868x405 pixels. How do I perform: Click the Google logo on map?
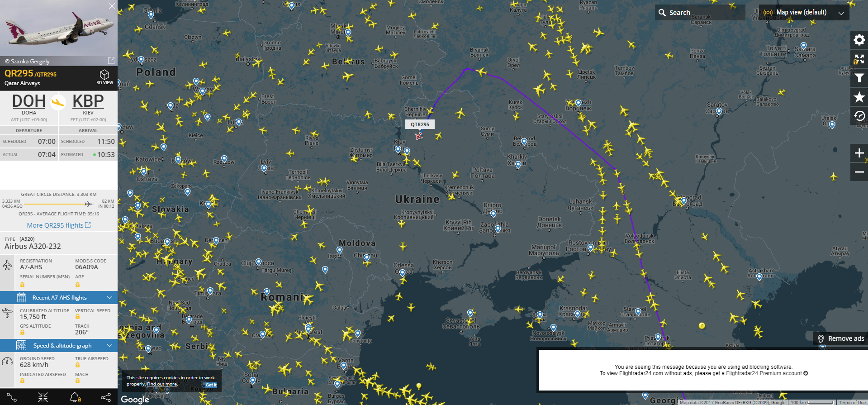coord(135,399)
